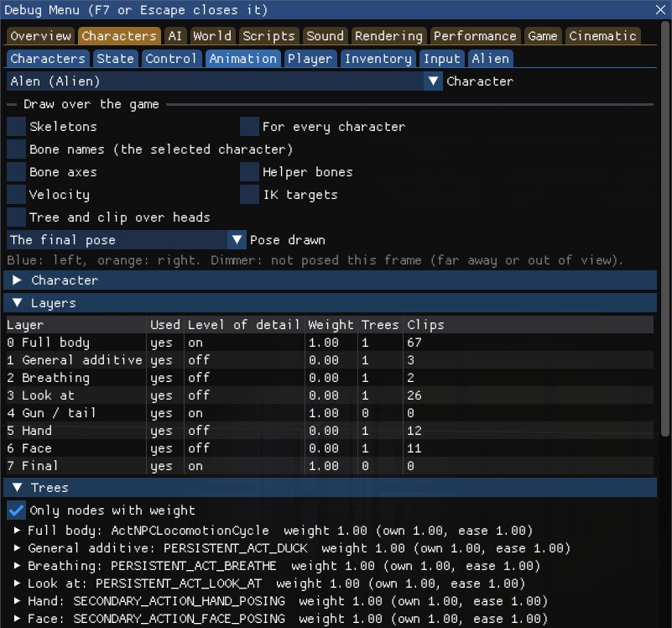Open the Scripts tab
The image size is (672, 628).
pyautogui.click(x=268, y=36)
